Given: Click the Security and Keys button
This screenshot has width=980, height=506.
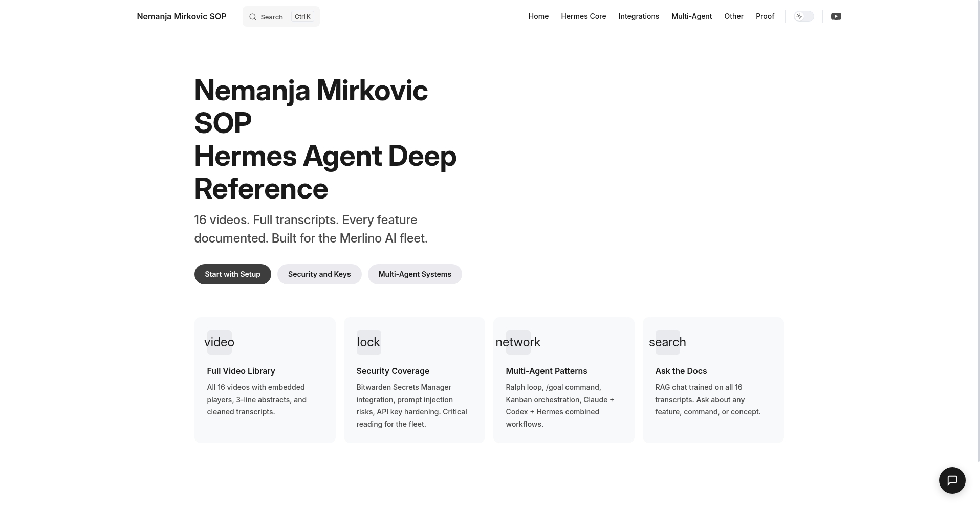Looking at the screenshot, I should click(x=319, y=274).
